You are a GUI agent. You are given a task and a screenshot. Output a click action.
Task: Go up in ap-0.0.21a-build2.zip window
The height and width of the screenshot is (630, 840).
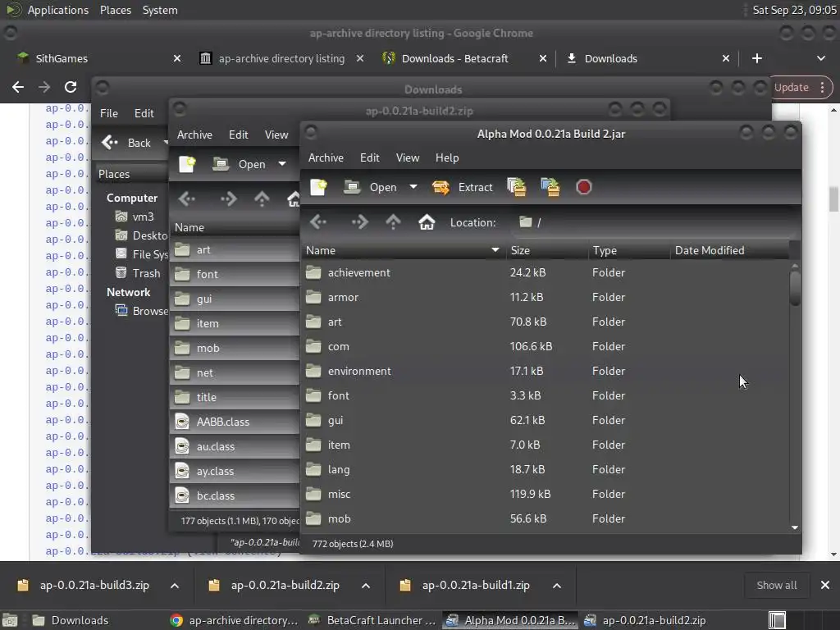tap(262, 199)
